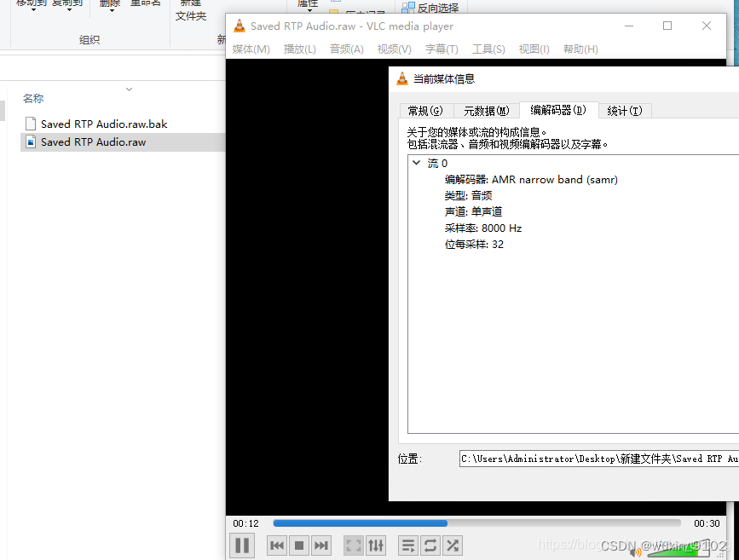Viewport: 739px width, 560px height.
Task: Toggle the playlist view icon
Action: click(x=408, y=546)
